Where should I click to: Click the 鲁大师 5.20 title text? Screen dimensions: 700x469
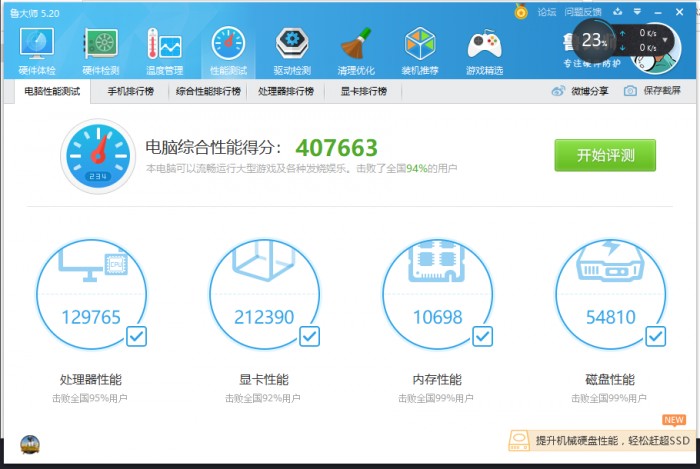point(34,13)
